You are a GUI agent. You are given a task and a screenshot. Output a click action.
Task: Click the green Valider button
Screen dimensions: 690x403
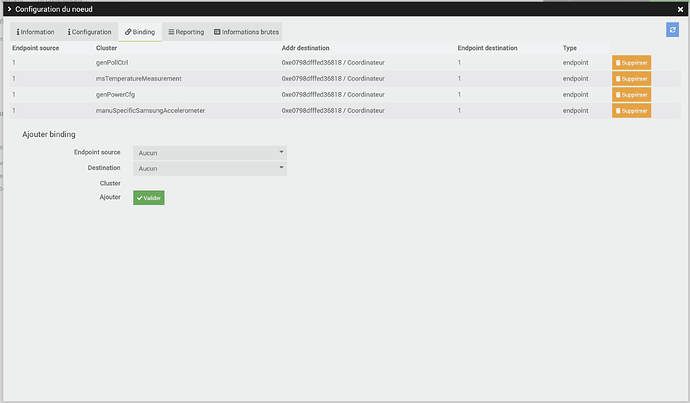click(x=149, y=198)
